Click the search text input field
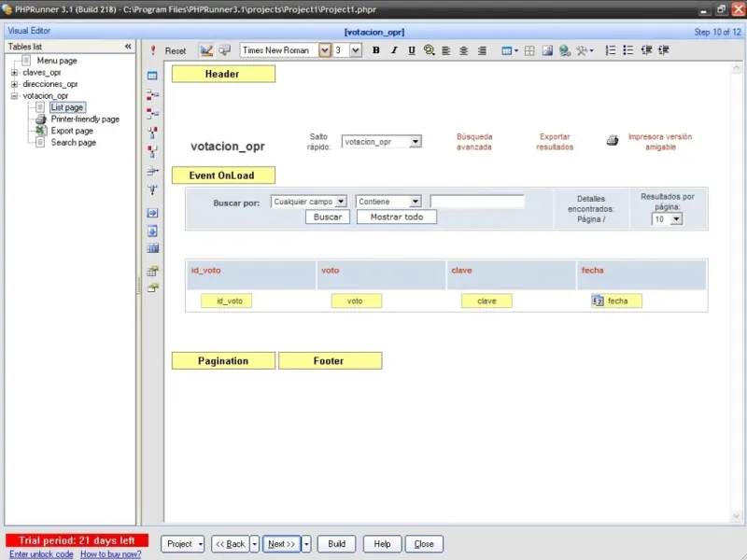This screenshot has width=747, height=560. [x=477, y=201]
